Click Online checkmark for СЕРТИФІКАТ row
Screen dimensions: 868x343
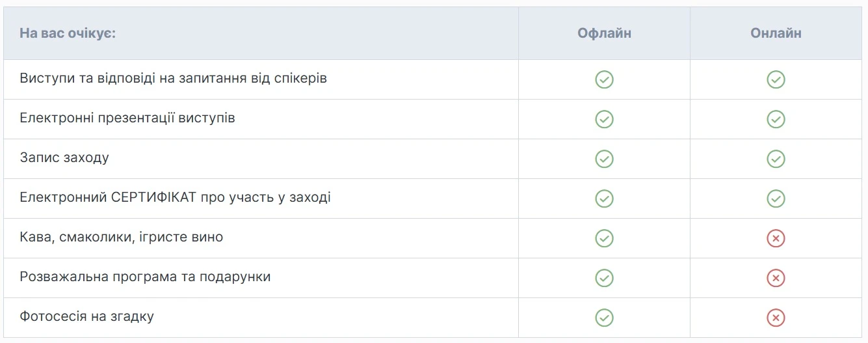click(776, 199)
